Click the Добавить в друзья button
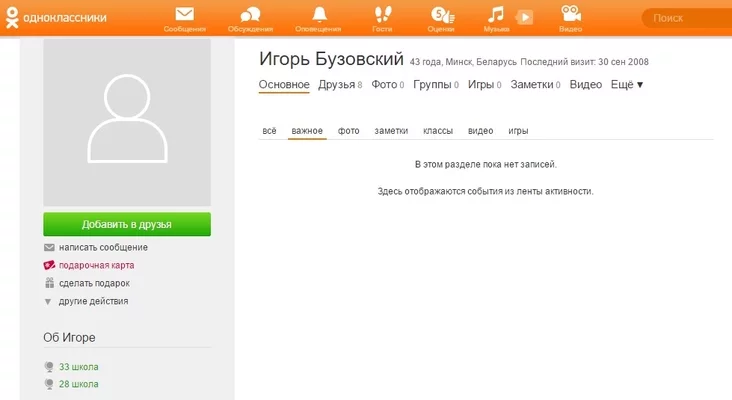732x400 pixels. pos(127,224)
